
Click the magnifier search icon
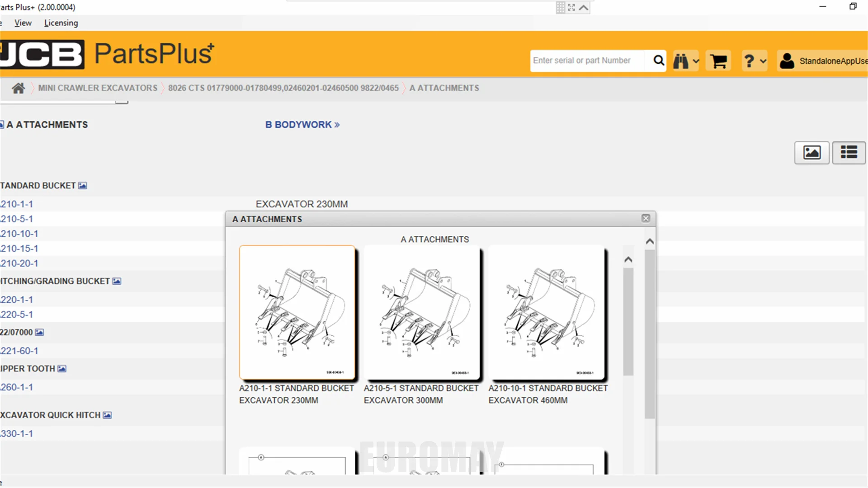659,61
